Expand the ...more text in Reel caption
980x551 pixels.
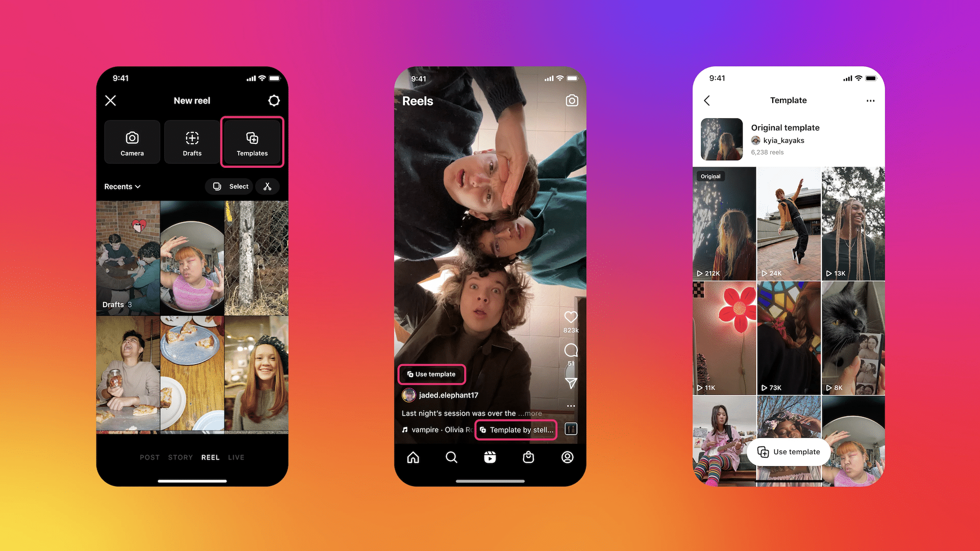click(x=530, y=412)
